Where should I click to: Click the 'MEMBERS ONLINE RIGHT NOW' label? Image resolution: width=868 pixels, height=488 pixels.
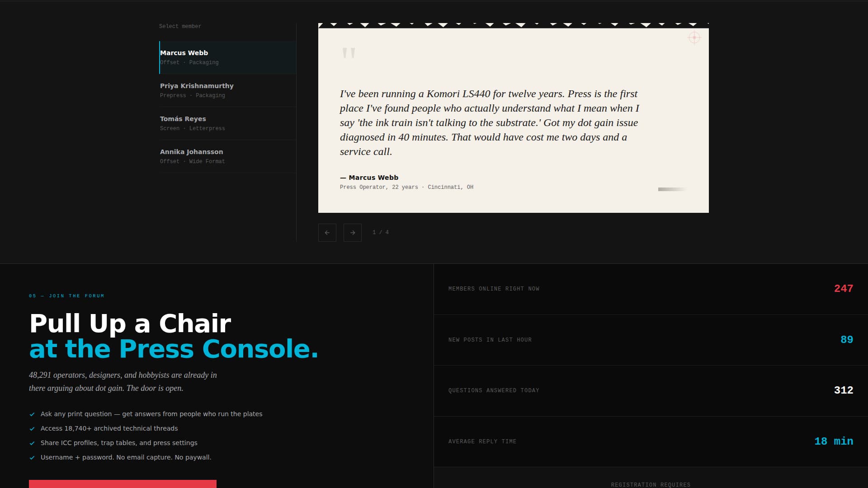(494, 289)
